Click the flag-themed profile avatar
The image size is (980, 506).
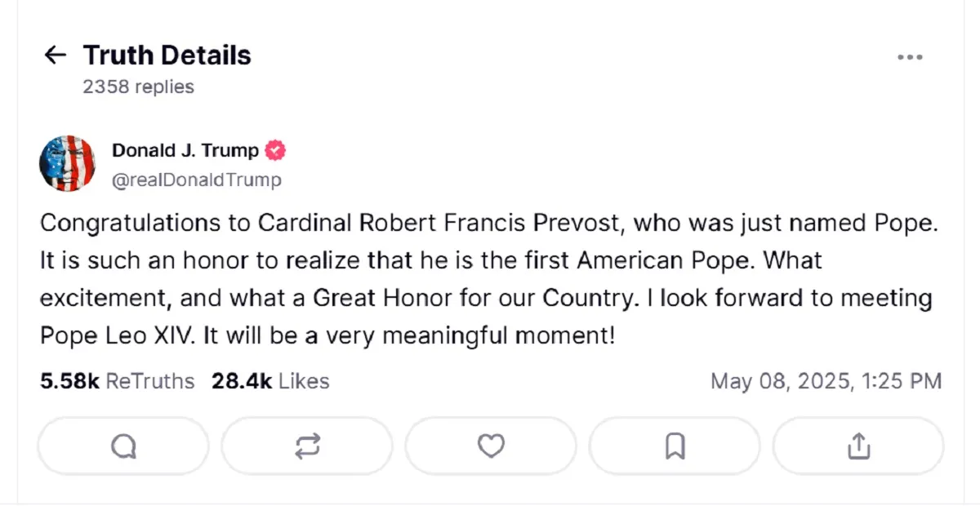(x=68, y=163)
